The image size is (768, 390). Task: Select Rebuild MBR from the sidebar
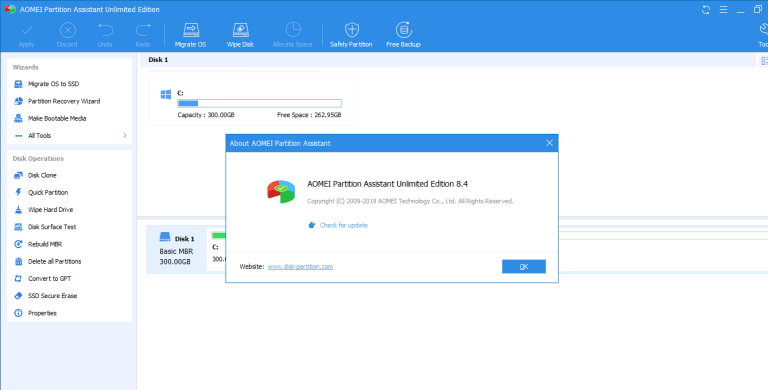45,244
